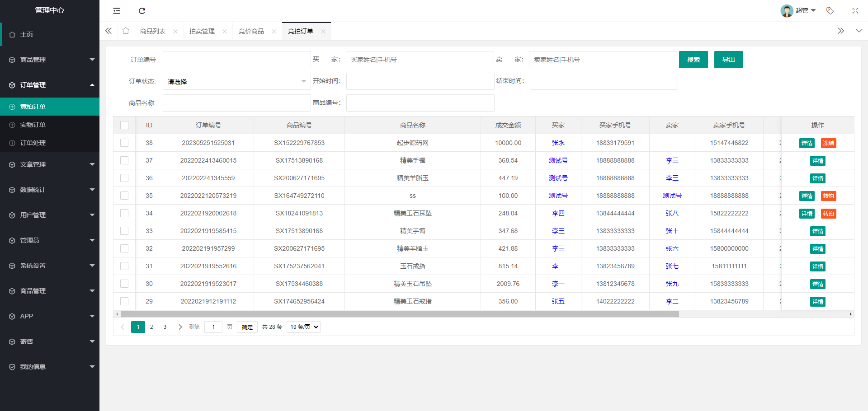This screenshot has width=868, height=411.
Task: Switch to the 商品列表 tab
Action: click(153, 32)
